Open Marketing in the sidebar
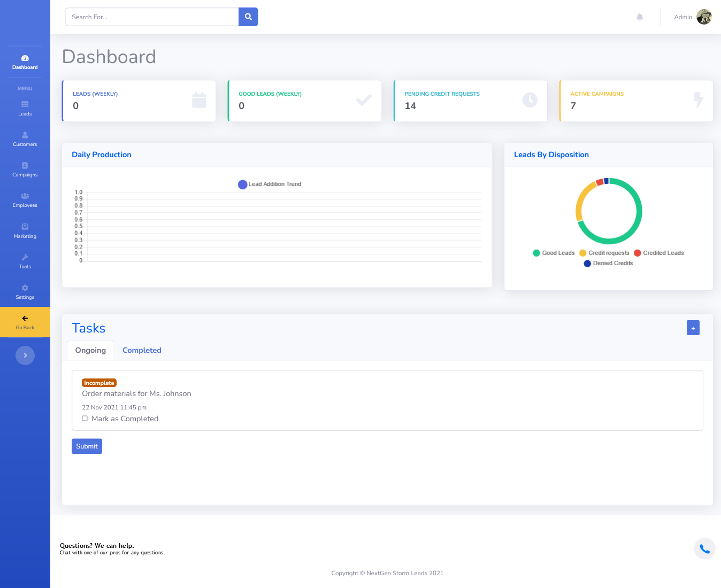 (x=25, y=230)
